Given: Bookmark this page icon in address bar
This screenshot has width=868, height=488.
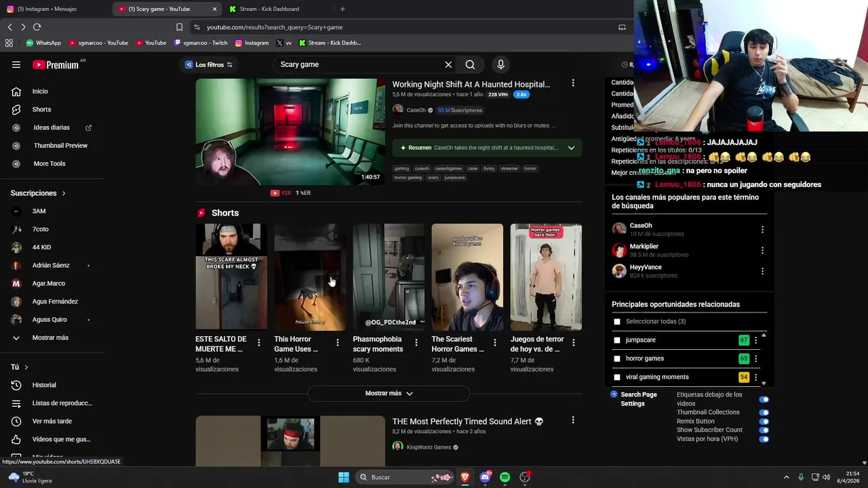Looking at the screenshot, I should pos(179,27).
